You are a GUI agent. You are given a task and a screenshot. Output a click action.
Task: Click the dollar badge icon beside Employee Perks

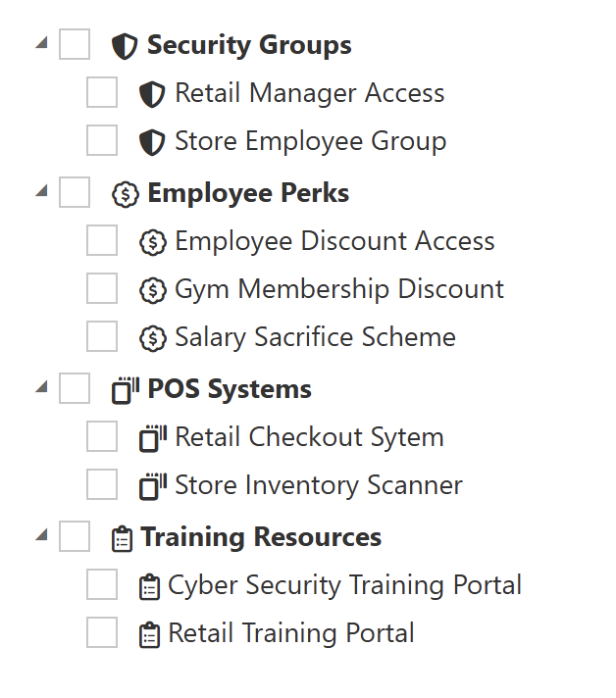125,194
